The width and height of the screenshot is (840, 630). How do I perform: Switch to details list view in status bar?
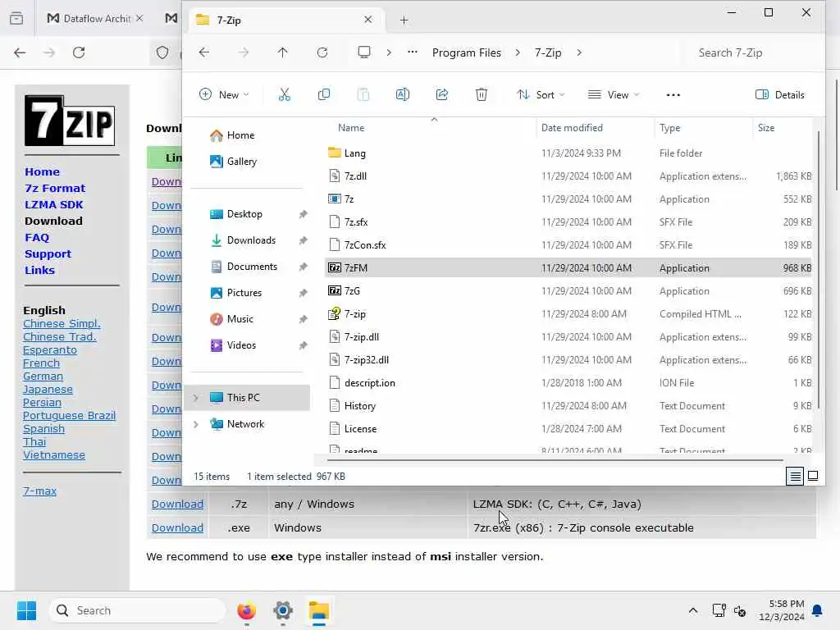(x=794, y=476)
